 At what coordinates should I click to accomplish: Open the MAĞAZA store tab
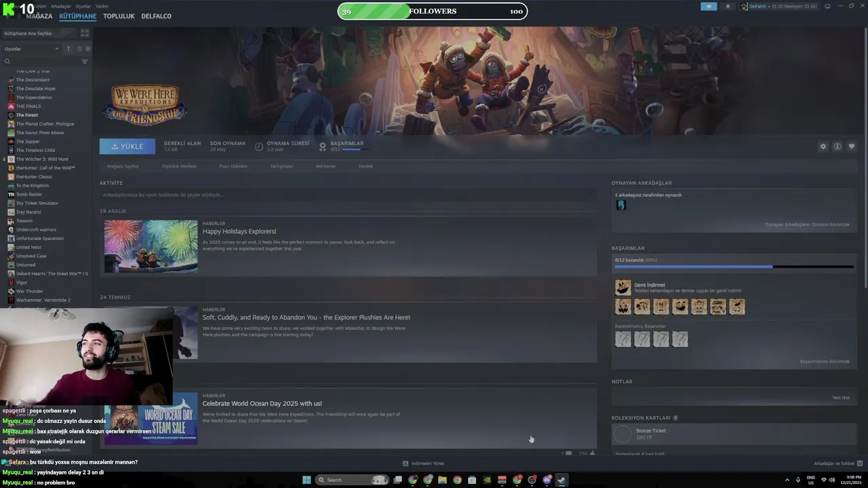tap(39, 16)
